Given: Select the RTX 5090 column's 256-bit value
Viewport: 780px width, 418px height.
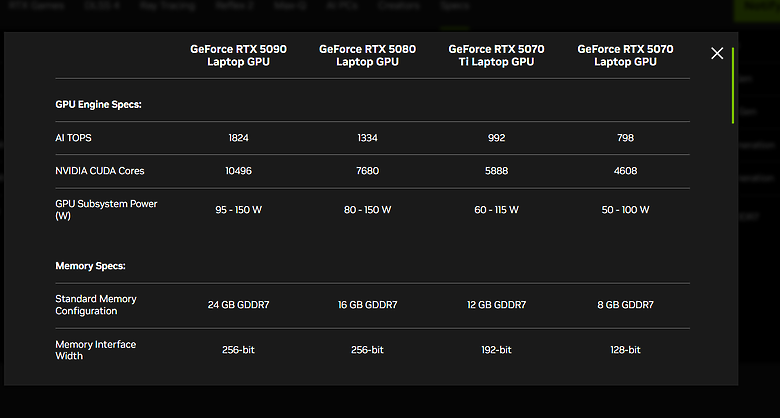Looking at the screenshot, I should pos(238,350).
